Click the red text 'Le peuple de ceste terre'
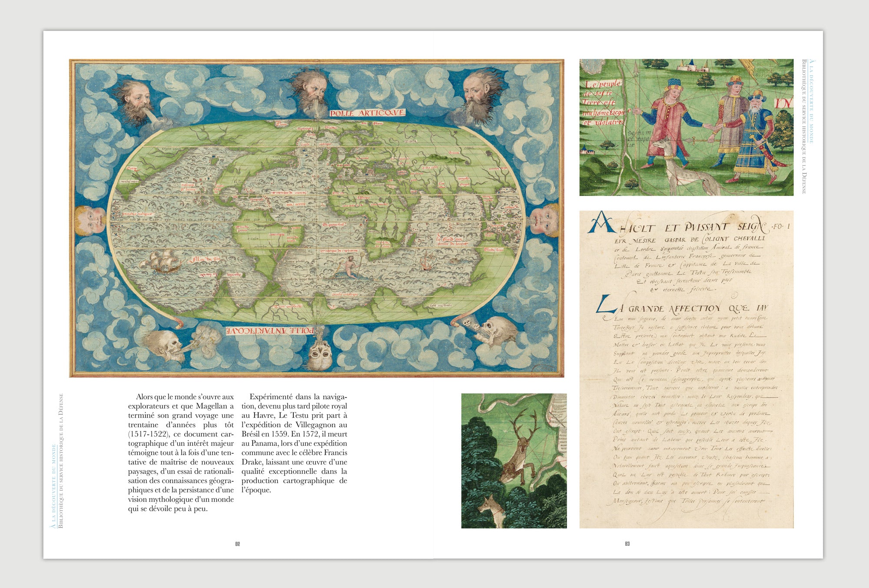Image resolution: width=869 pixels, height=588 pixels. (x=604, y=102)
